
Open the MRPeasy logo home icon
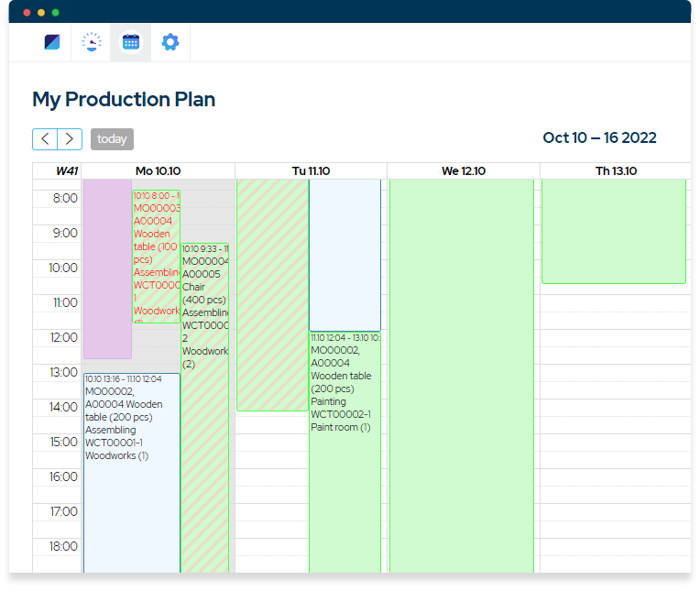[52, 42]
